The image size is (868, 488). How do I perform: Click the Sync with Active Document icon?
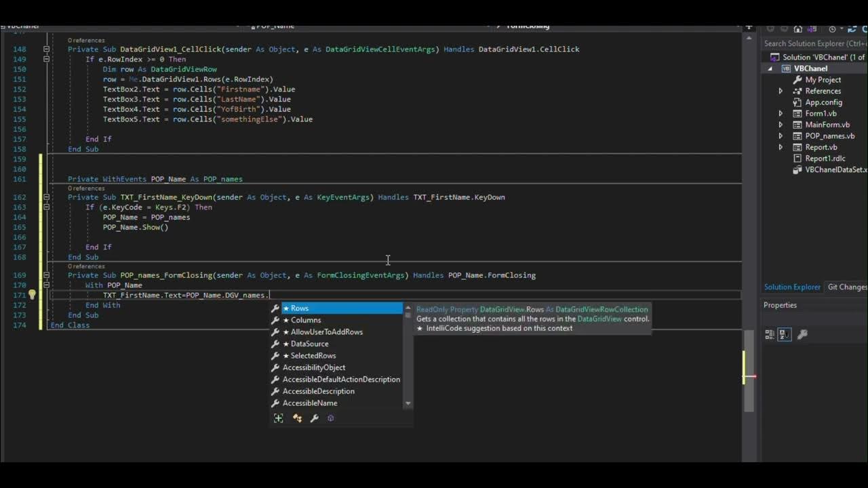coord(852,29)
